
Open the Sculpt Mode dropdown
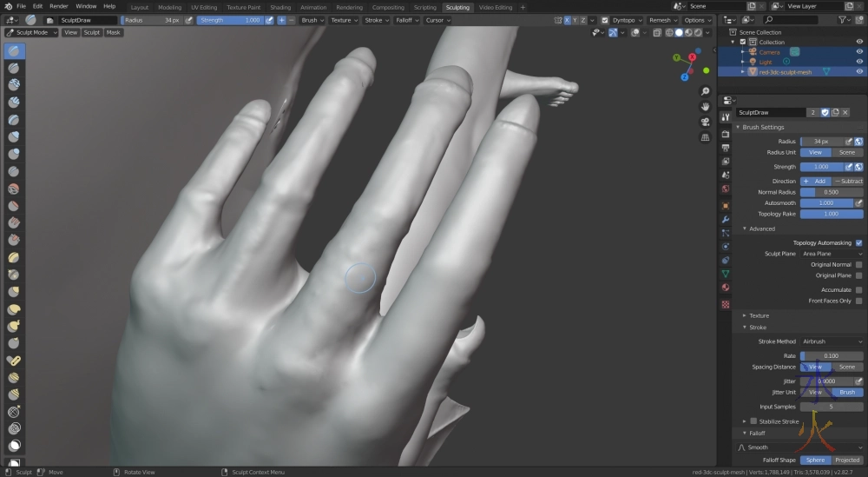pyautogui.click(x=31, y=33)
